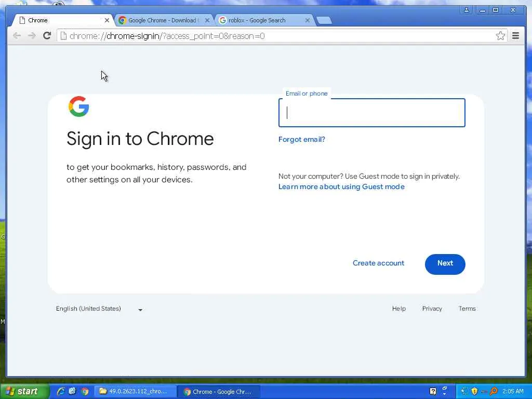The image size is (532, 399).
Task: Bookmark this page with the star icon
Action: pos(500,36)
